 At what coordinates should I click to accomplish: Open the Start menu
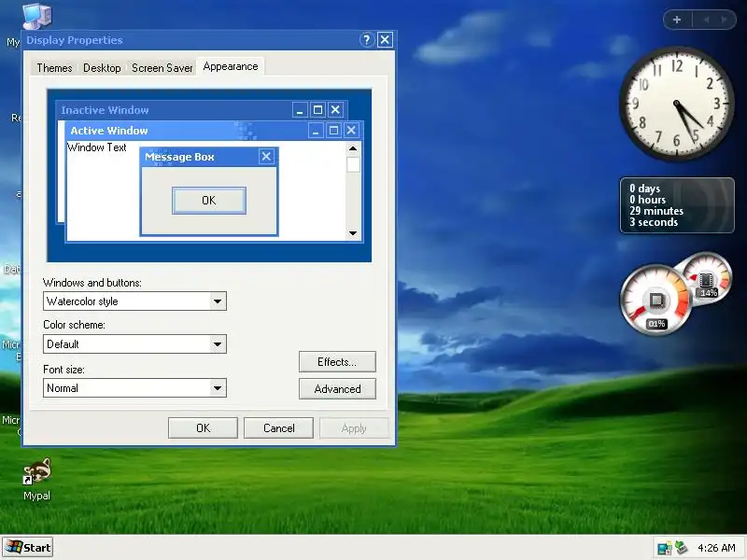click(28, 548)
